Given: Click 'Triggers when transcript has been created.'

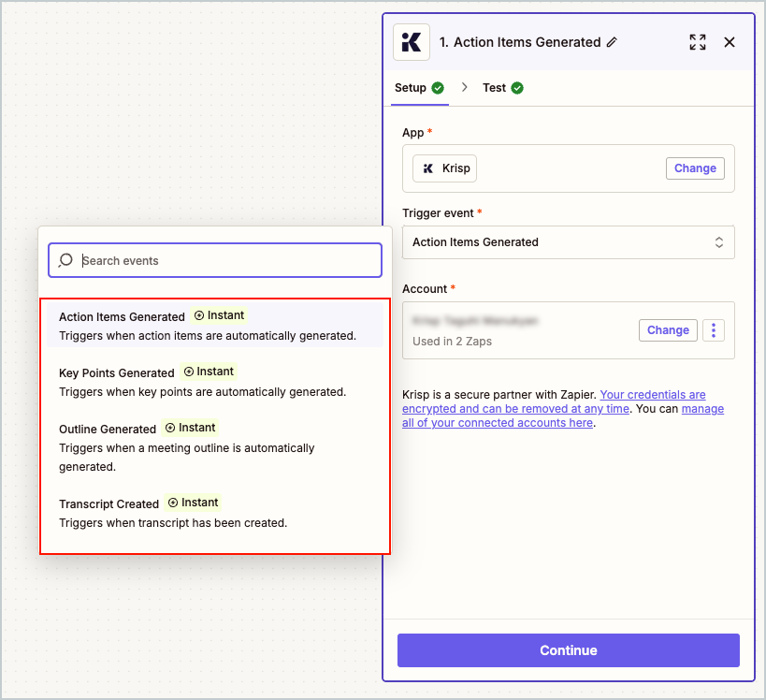Looking at the screenshot, I should tap(173, 523).
